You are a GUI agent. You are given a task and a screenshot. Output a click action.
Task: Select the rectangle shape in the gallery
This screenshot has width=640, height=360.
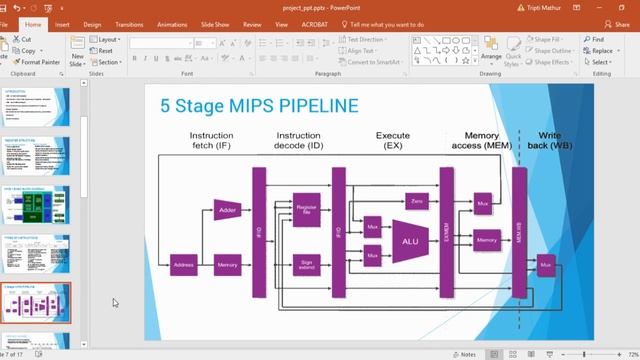446,40
